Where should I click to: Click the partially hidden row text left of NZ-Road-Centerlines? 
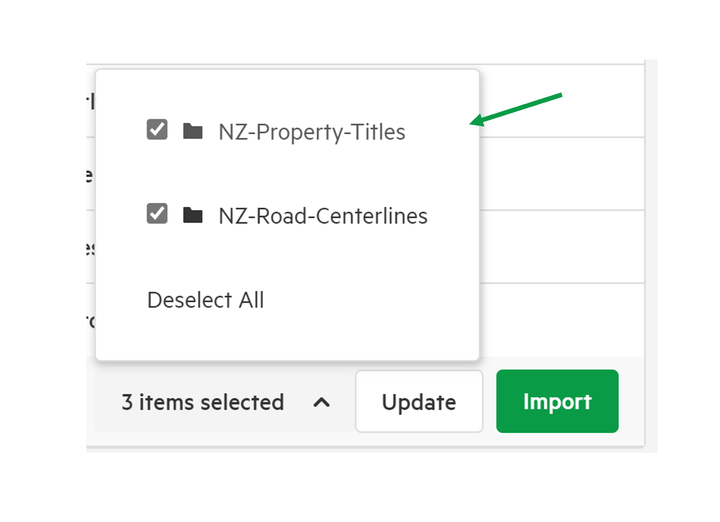(90, 248)
